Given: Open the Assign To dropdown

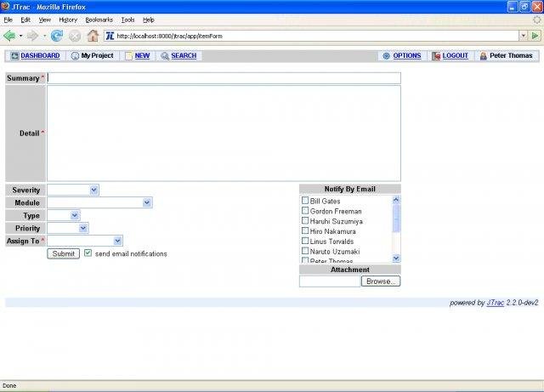Looking at the screenshot, I should [x=117, y=241].
